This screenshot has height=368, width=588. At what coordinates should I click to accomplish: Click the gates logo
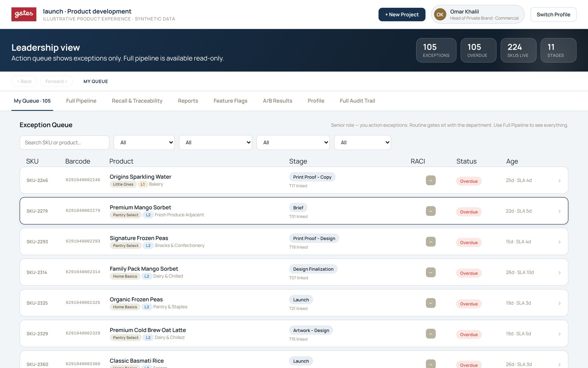point(24,14)
